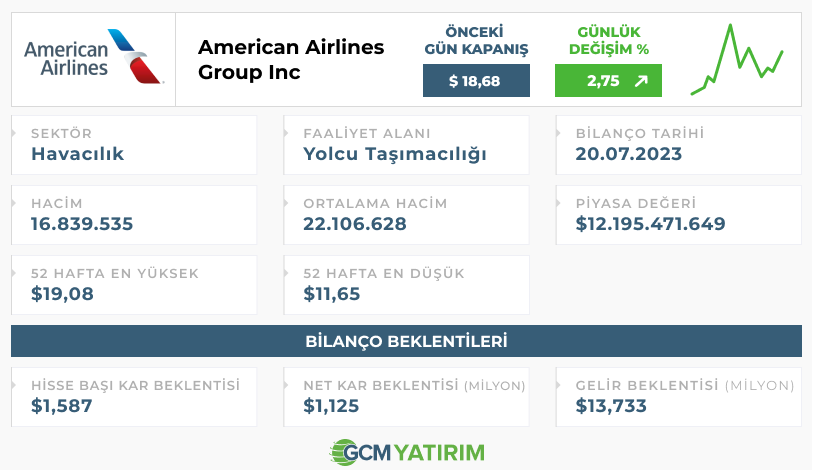Image resolution: width=815 pixels, height=470 pixels.
Task: Click the American Airlines logo
Action: [94, 57]
